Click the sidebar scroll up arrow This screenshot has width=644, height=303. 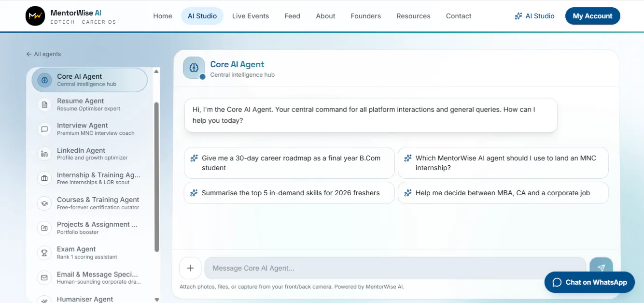tap(156, 72)
